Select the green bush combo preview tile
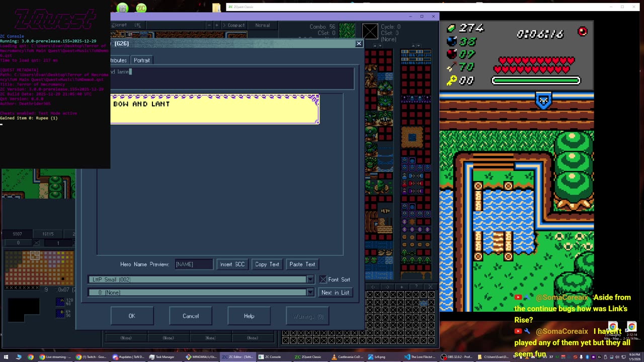This screenshot has height=362, width=644. [x=347, y=31]
